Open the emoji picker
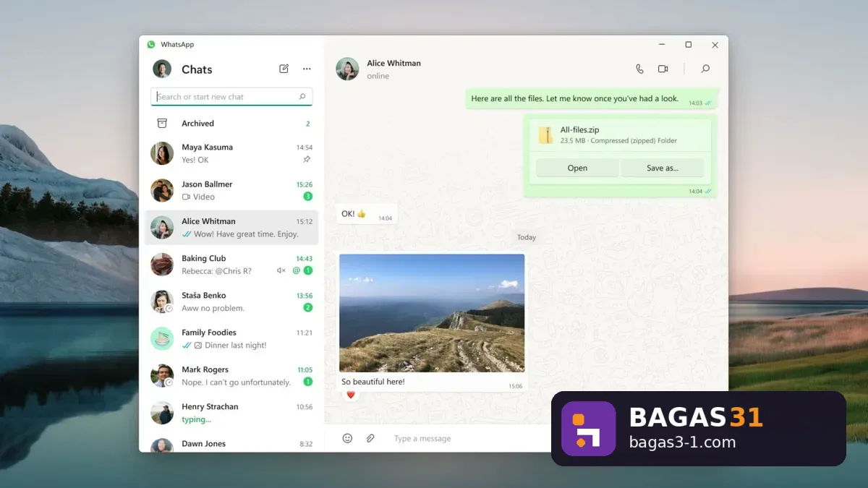This screenshot has height=488, width=868. pos(347,438)
